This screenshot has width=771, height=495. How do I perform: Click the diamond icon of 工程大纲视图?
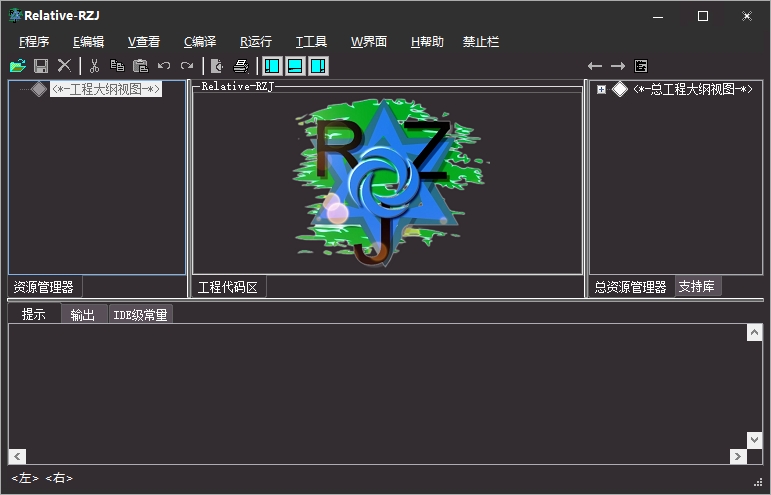click(39, 89)
